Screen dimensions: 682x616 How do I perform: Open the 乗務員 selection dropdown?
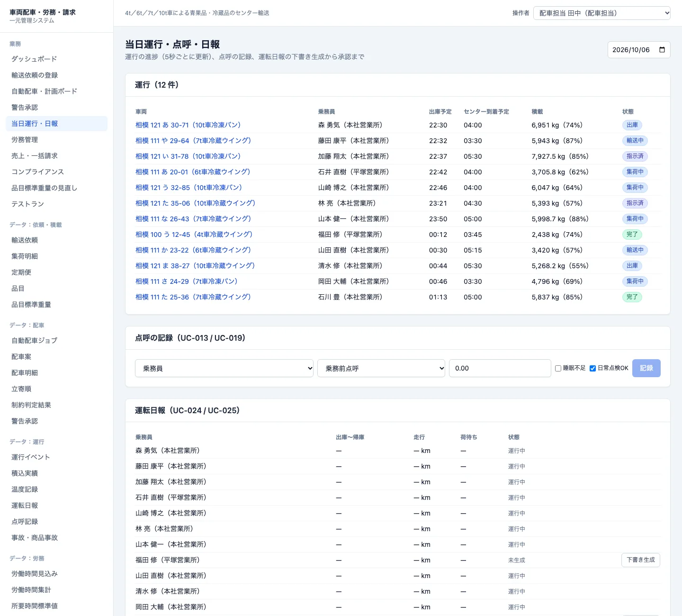224,368
